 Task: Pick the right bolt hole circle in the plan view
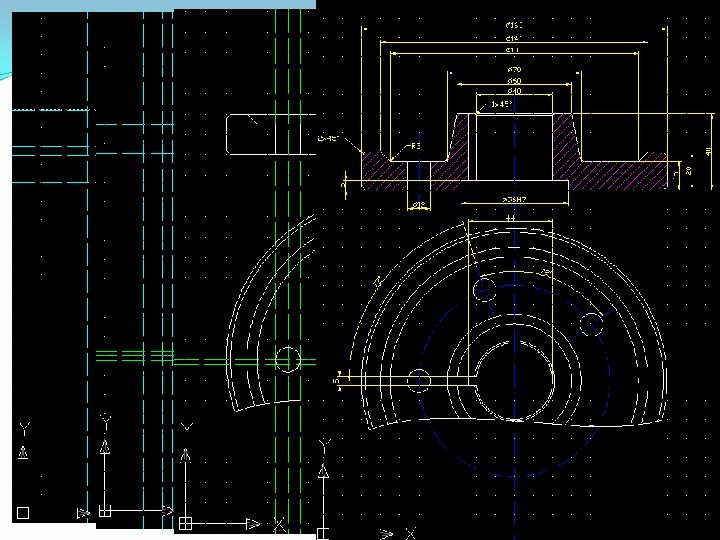pyautogui.click(x=591, y=324)
